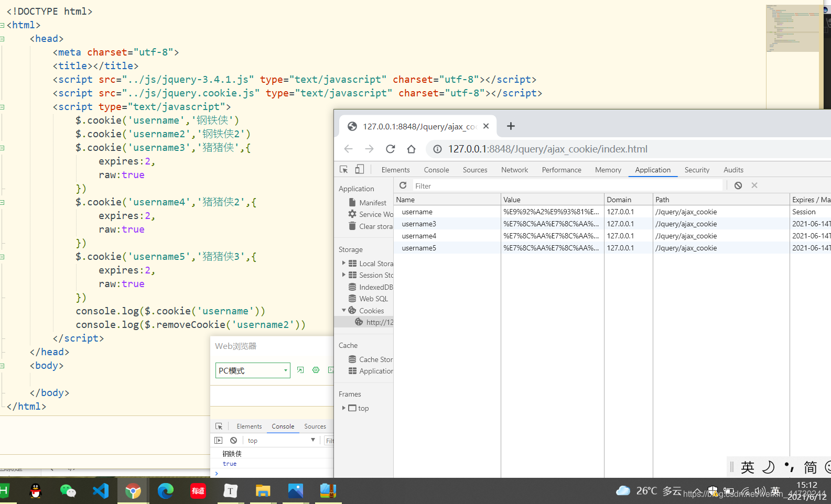
Task: Click the inspect picker in the embedded DevTools
Action: (x=219, y=426)
